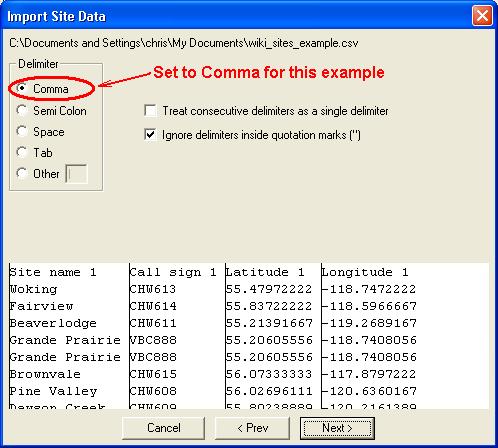Click the Latitude 1 column header
The height and width of the screenshot is (448, 498).
pos(265,272)
